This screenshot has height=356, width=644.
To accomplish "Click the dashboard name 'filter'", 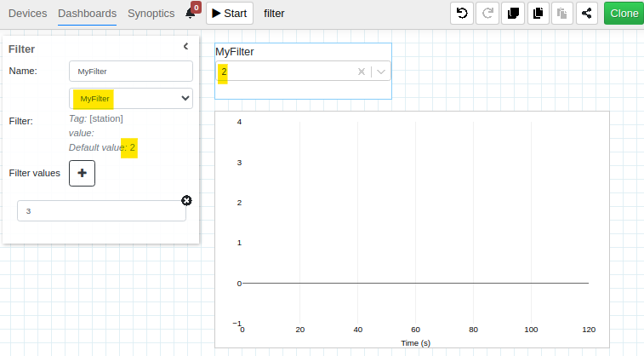I will (x=274, y=14).
